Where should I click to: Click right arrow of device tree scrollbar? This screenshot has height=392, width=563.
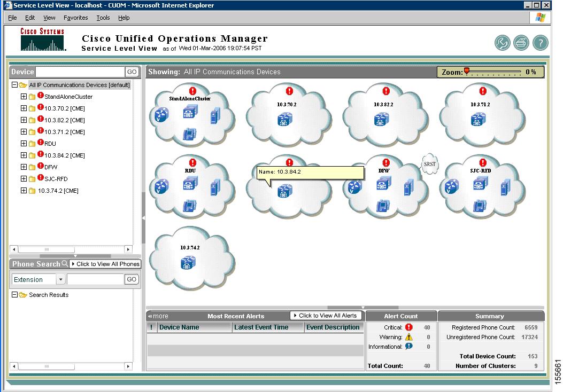(128, 249)
